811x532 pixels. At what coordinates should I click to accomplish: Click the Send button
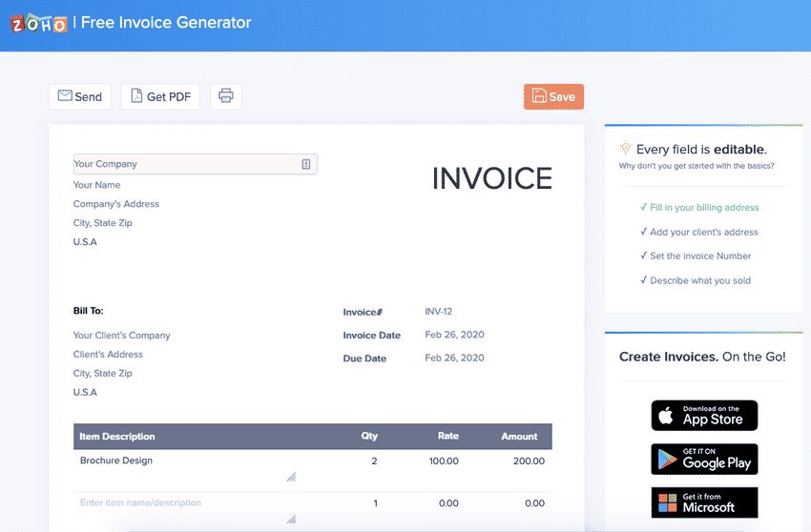[x=80, y=96]
